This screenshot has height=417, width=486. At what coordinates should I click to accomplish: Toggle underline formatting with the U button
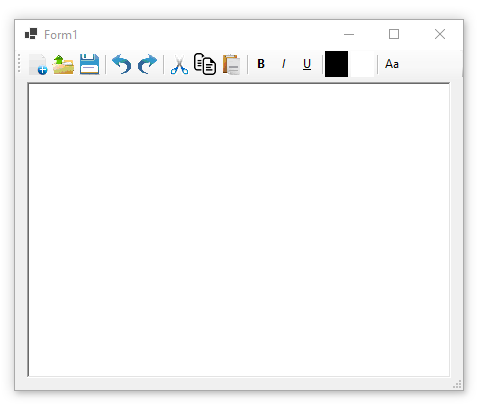307,64
